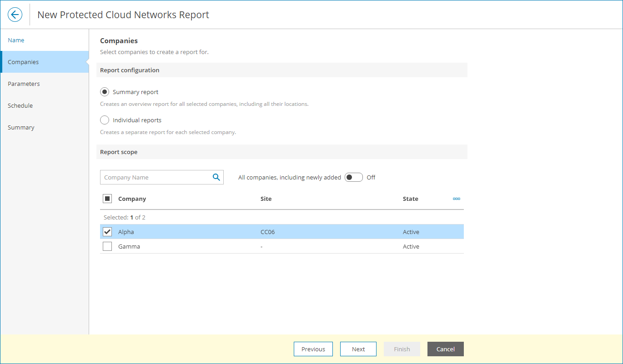Toggle All companies including newly added switch
Viewport: 623px width, 364px height.
tap(354, 177)
